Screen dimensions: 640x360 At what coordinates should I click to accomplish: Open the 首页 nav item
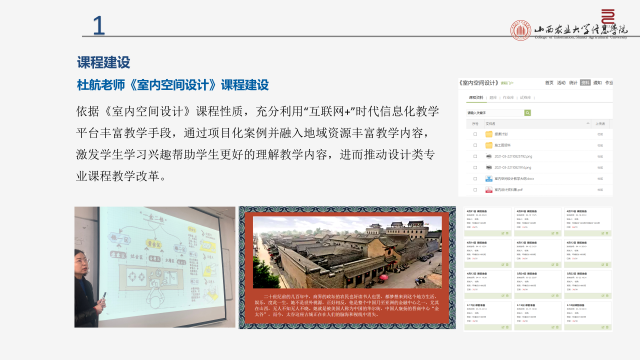549,82
